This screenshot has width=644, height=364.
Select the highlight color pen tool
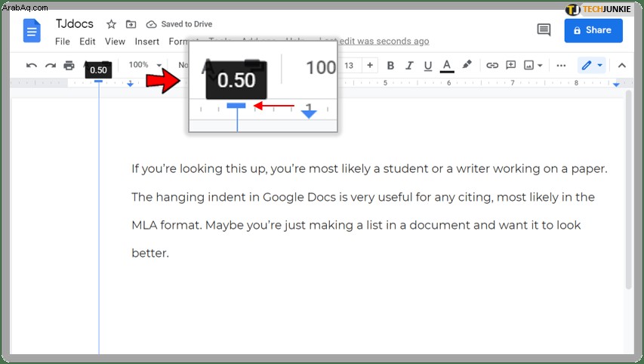click(x=467, y=64)
